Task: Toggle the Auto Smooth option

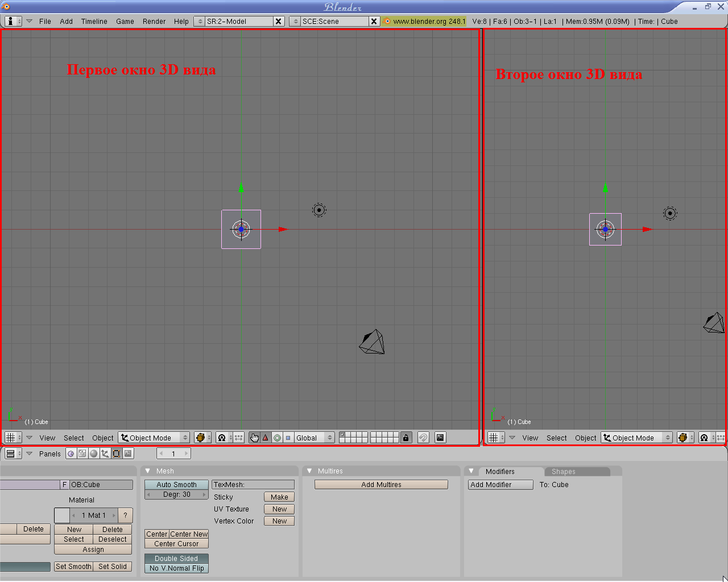Action: click(x=176, y=485)
